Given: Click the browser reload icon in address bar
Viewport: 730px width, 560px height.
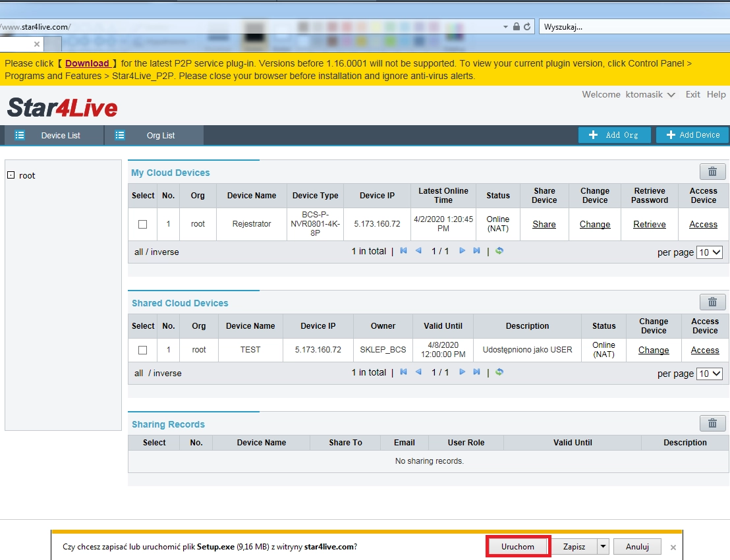Looking at the screenshot, I should pyautogui.click(x=527, y=26).
